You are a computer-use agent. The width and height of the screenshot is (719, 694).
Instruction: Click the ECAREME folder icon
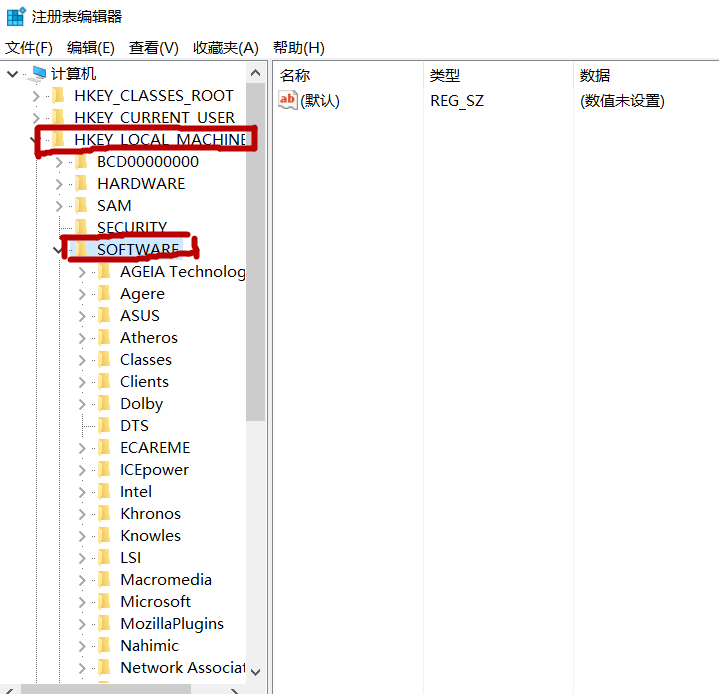[105, 448]
